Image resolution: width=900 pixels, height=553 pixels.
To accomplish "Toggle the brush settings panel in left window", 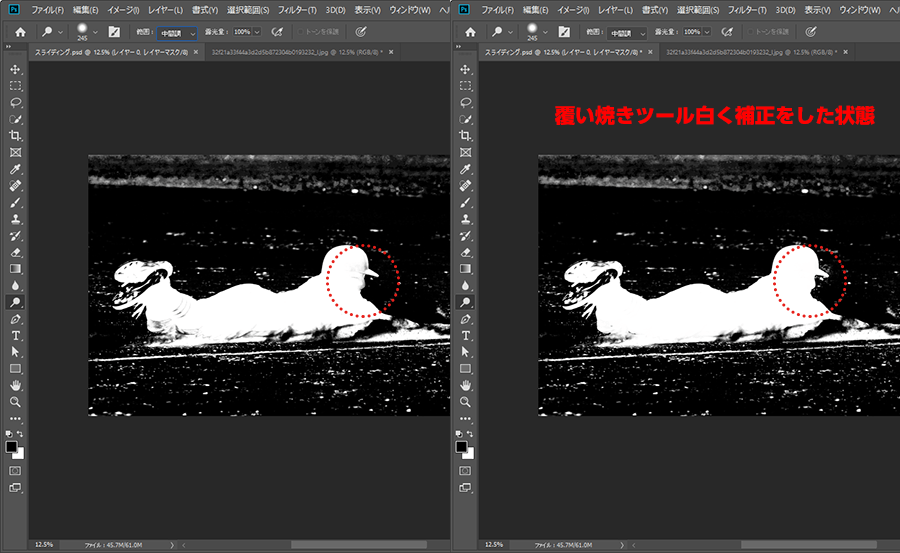I will click(x=114, y=32).
